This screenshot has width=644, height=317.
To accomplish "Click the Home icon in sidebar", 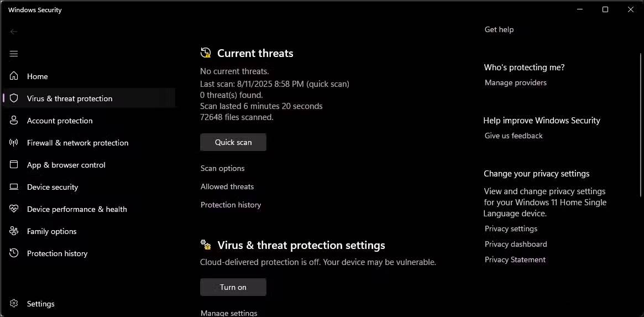I will (14, 76).
